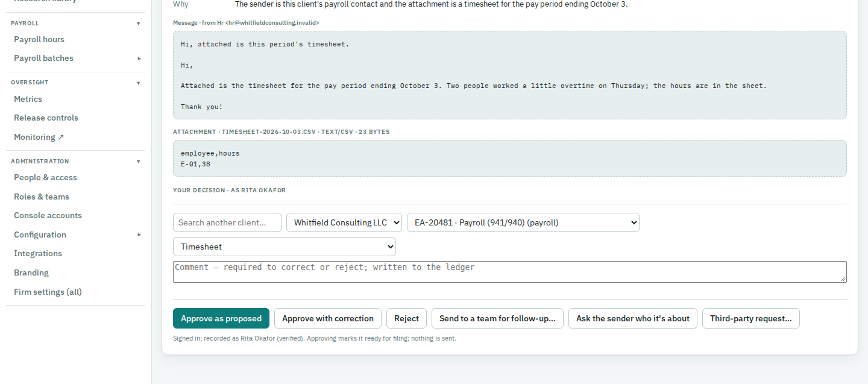Collapse the OVERSIGHT section arrow

[x=138, y=83]
